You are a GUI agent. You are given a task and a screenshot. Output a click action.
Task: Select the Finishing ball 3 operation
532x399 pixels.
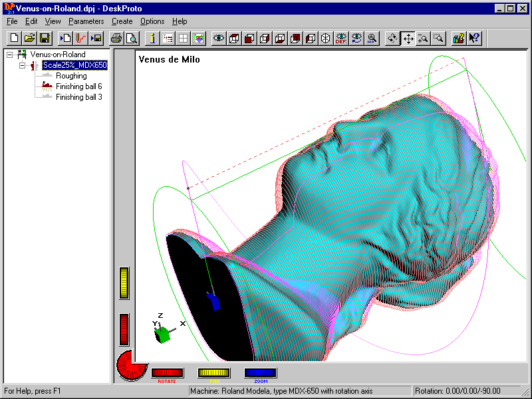(78, 97)
